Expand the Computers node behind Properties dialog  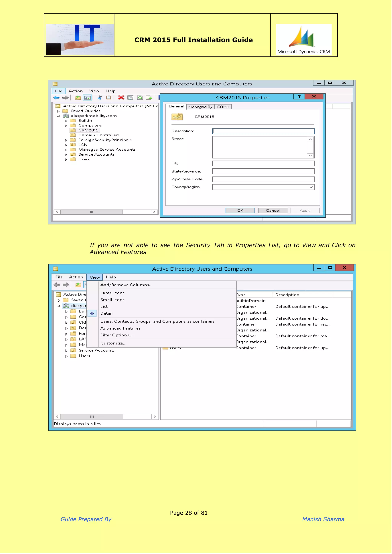(66, 126)
